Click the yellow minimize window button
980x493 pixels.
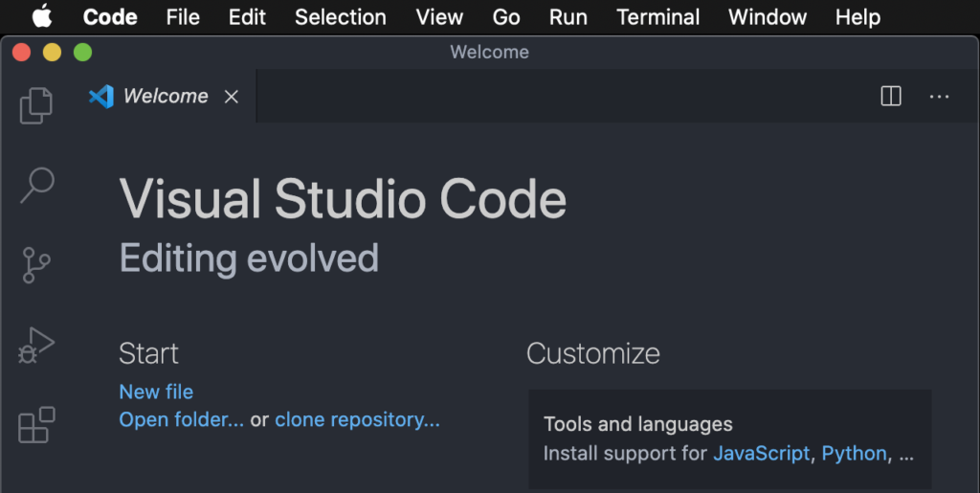pyautogui.click(x=52, y=52)
